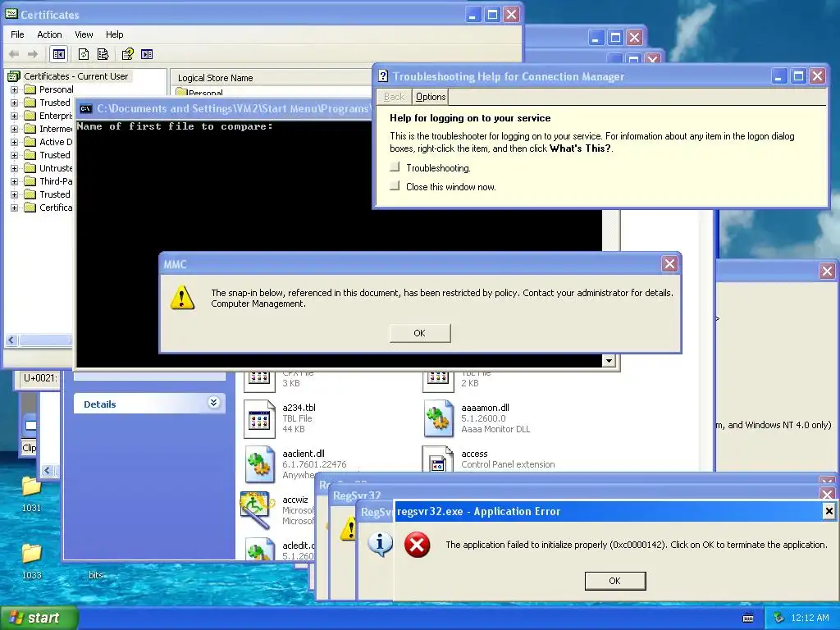Click left scroll arrow in Certificates tree
The height and width of the screenshot is (630, 840).
point(11,340)
